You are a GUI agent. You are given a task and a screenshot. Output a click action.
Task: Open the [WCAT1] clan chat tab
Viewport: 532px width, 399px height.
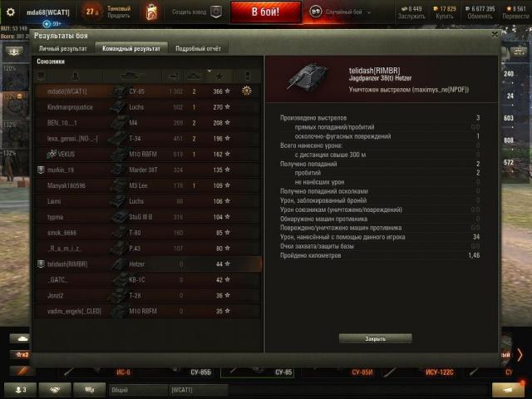198,390
